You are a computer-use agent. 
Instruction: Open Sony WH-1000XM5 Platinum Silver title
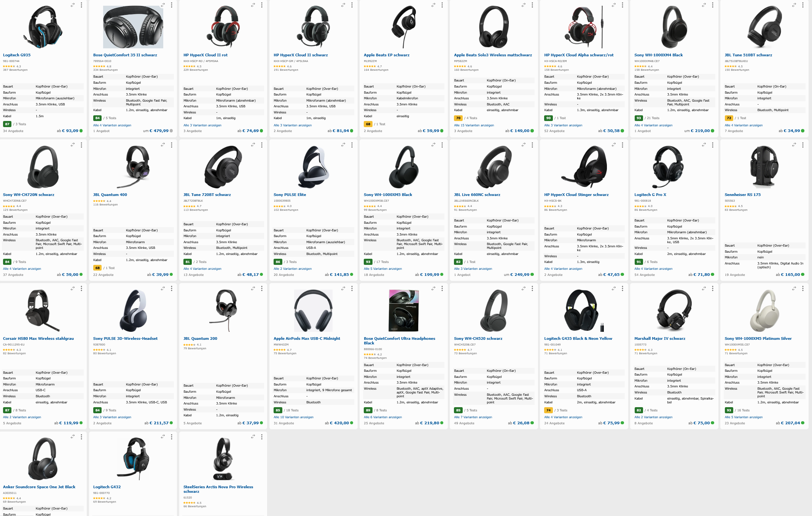pos(758,339)
